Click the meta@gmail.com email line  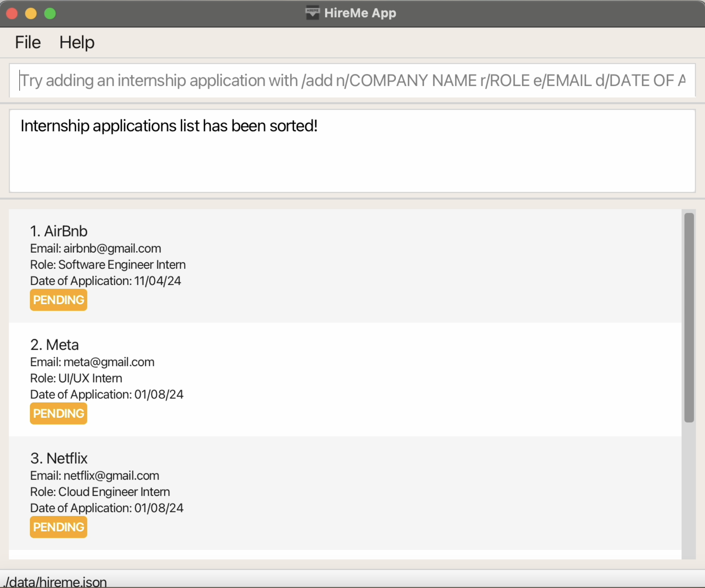[92, 362]
